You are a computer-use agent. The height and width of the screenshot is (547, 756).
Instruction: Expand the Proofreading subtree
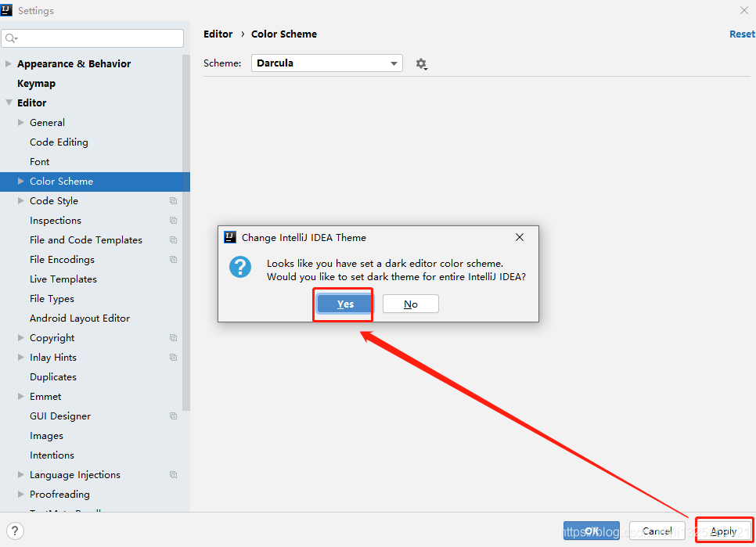[x=20, y=494]
